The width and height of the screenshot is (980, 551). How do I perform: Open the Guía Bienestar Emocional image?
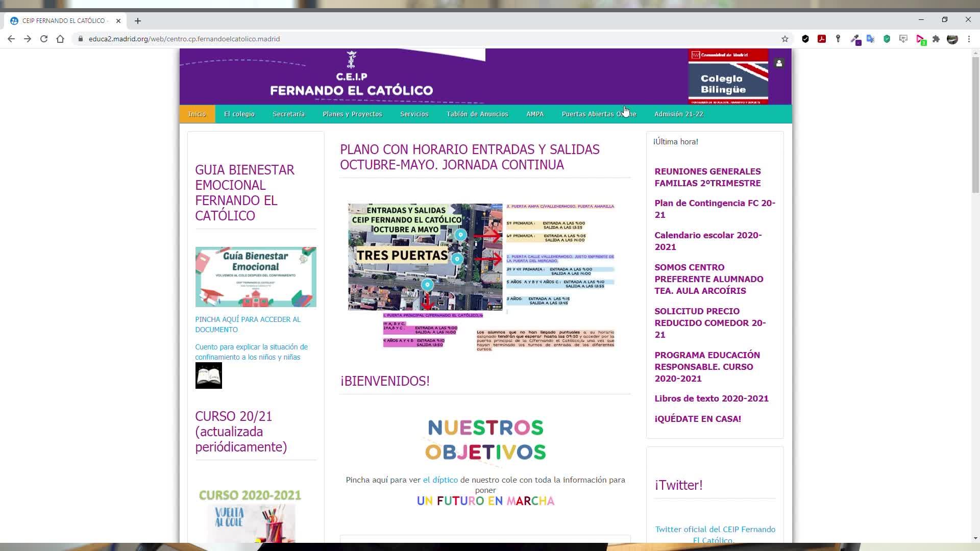click(x=256, y=277)
